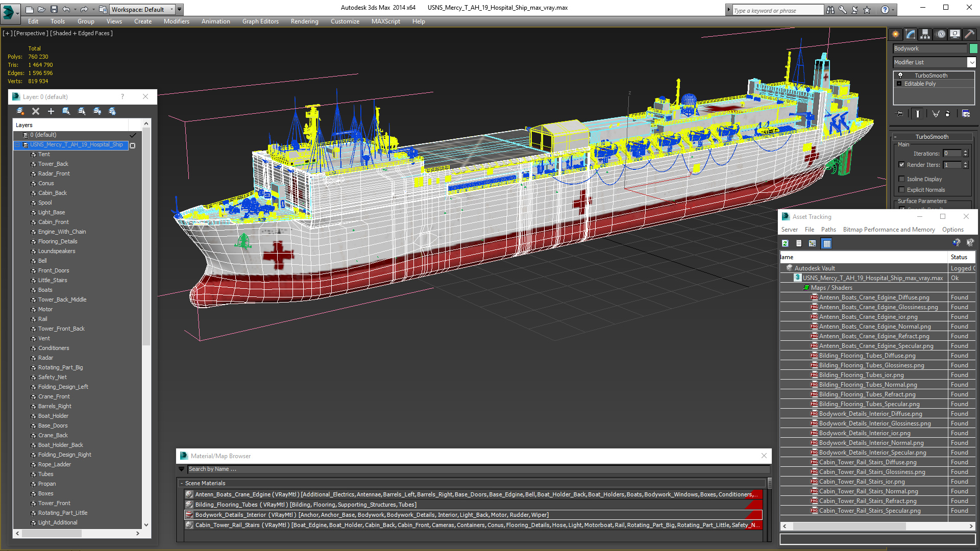Image resolution: width=980 pixels, height=551 pixels.
Task: Open Material/Map Browser options arrow
Action: click(x=182, y=469)
